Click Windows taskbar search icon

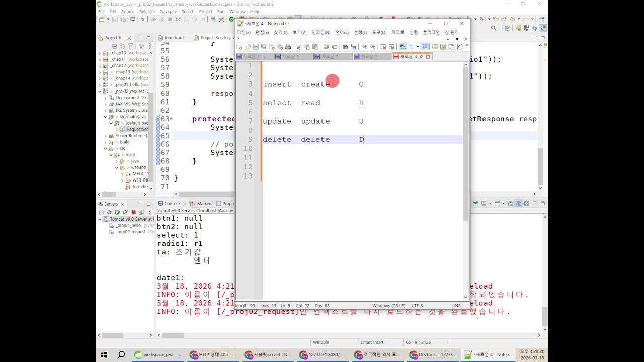(121, 355)
